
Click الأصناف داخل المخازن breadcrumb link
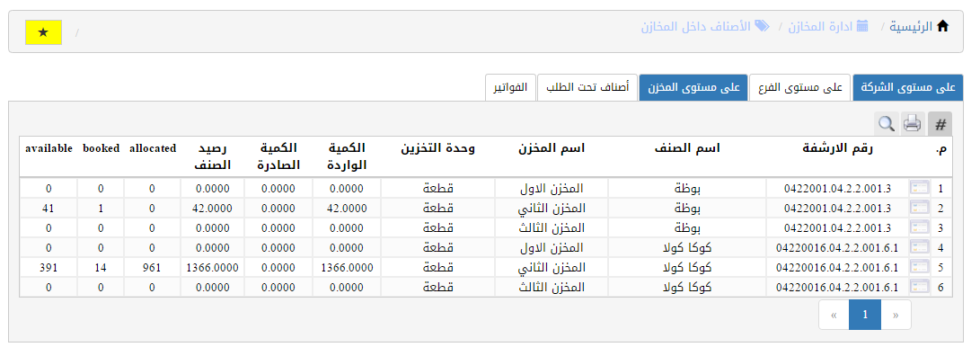pos(705,26)
